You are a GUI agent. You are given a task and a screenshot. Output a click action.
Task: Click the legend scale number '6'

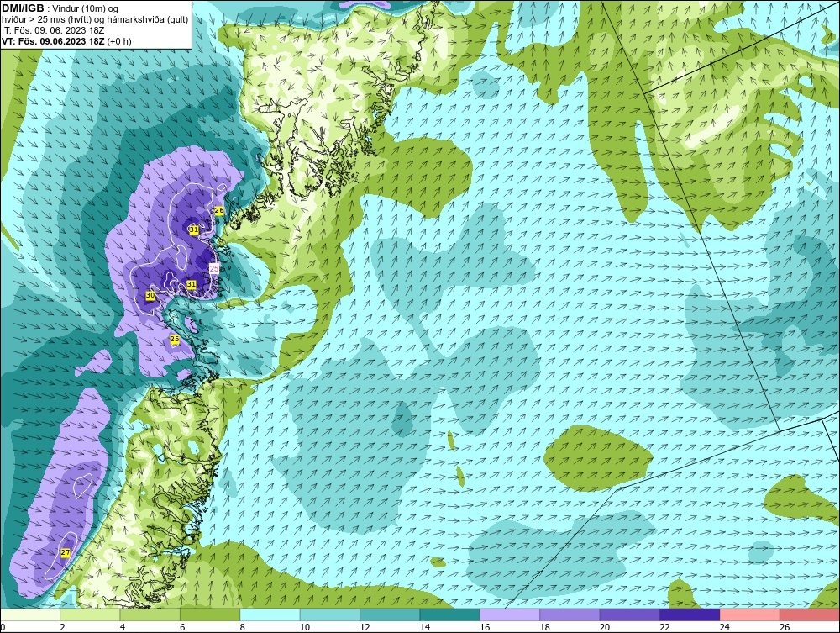[182, 627]
